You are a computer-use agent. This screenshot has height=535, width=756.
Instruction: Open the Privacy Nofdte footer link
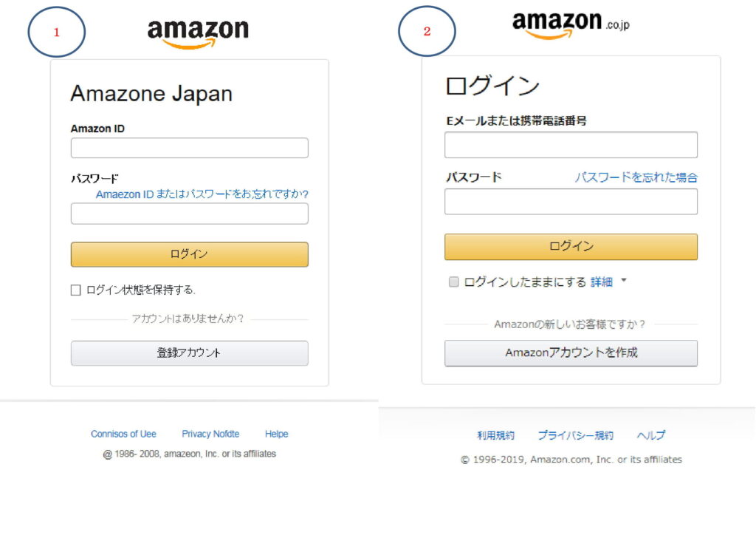[210, 434]
